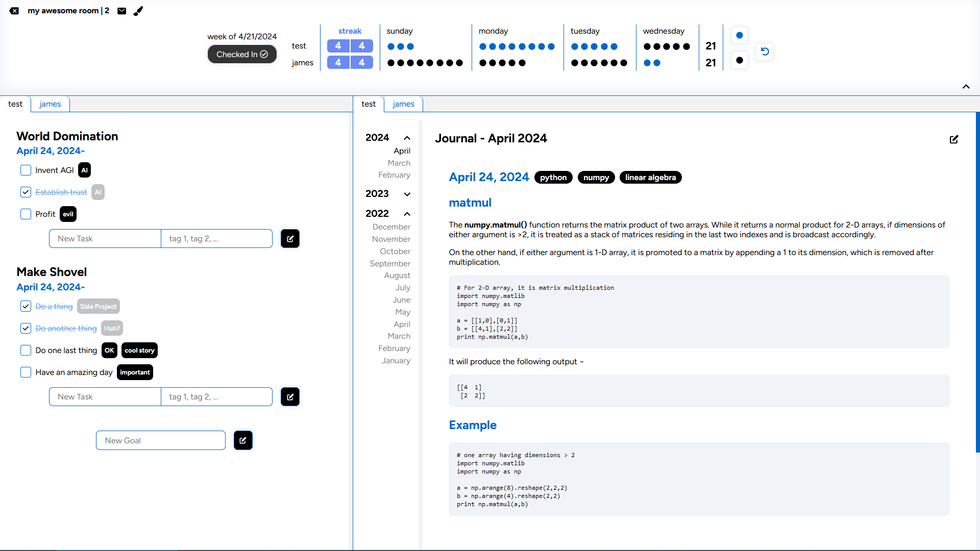Check the Invent AGI checkbox
Viewport: 980px width, 551px height.
tap(26, 170)
